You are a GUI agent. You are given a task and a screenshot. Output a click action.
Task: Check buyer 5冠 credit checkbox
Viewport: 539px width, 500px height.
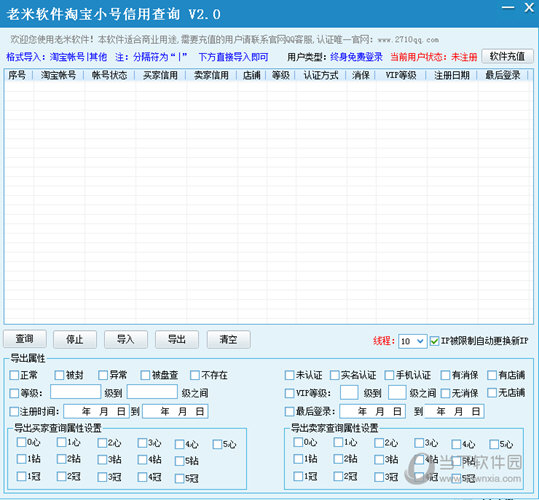pos(179,478)
